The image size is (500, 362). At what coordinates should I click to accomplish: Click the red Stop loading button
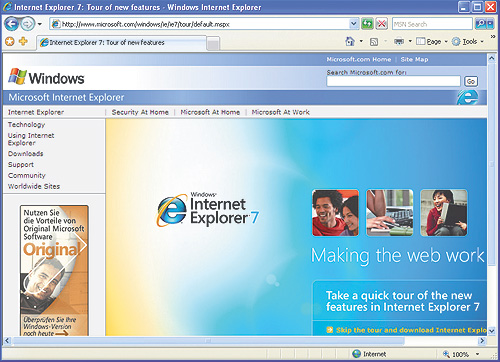pos(381,24)
